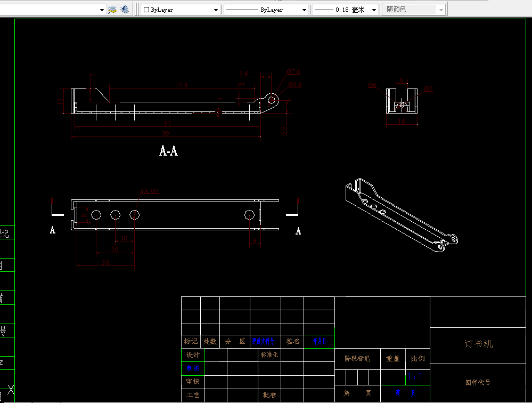
Task: Click the 订书机 title block text
Action: point(478,344)
